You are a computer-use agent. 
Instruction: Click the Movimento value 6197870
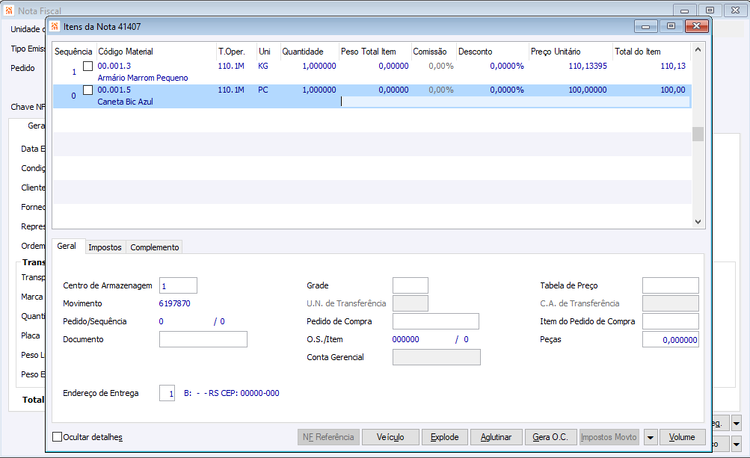click(175, 304)
